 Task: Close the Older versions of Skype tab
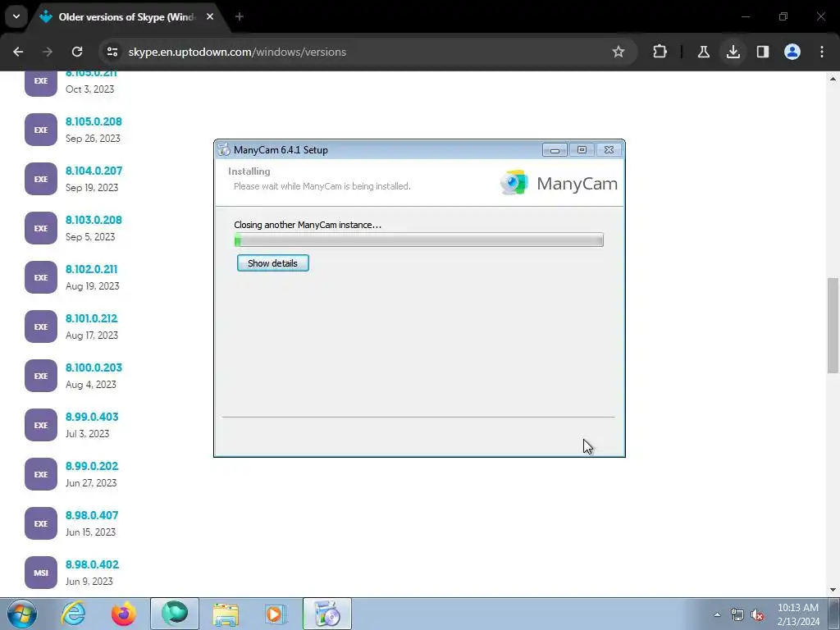tap(210, 16)
